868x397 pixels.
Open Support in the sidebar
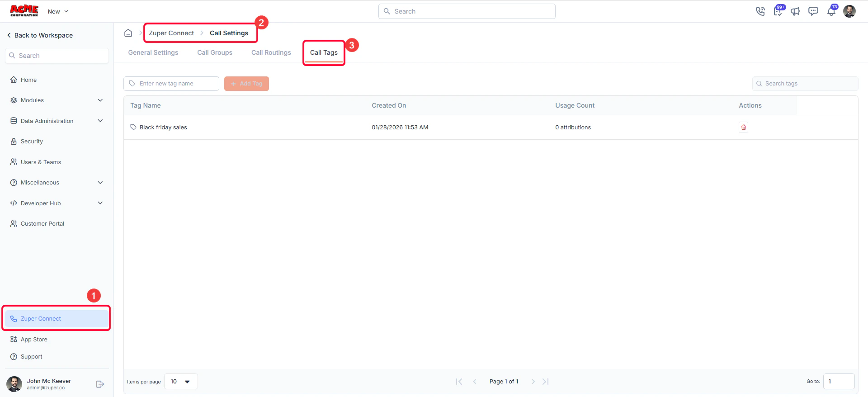pos(57,357)
